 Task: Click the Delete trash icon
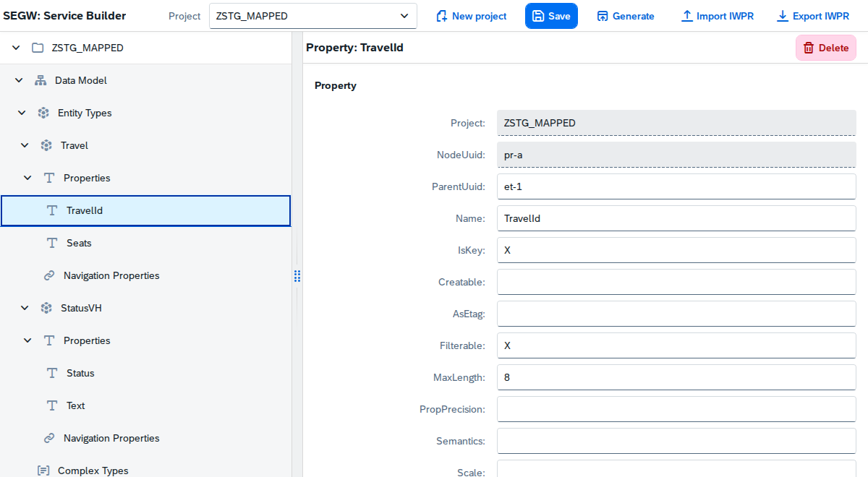coord(809,48)
